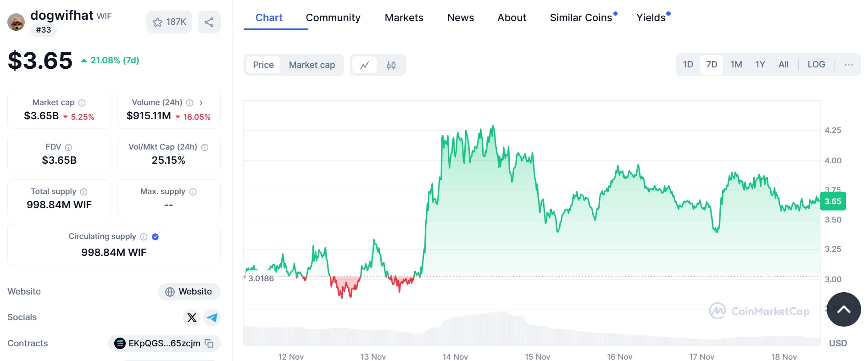Screen dimensions: 868x361
Task: Click the #33 rank badge
Action: coord(44,30)
